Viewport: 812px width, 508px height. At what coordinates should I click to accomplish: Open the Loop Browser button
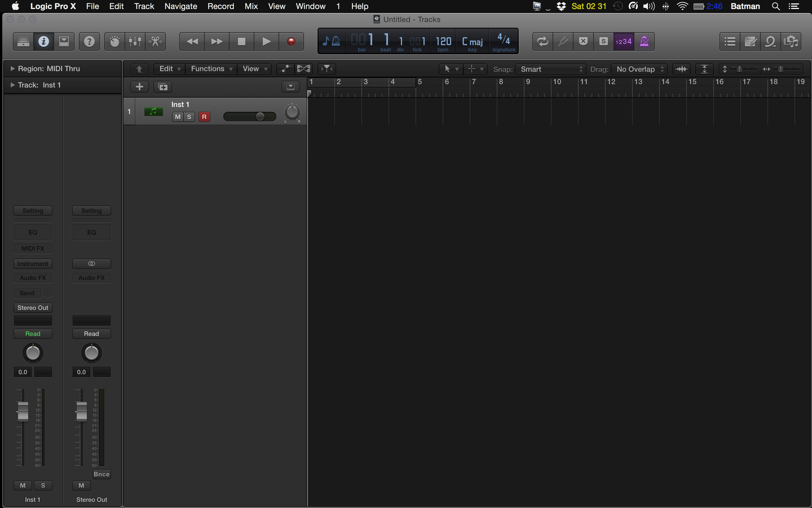coord(770,42)
